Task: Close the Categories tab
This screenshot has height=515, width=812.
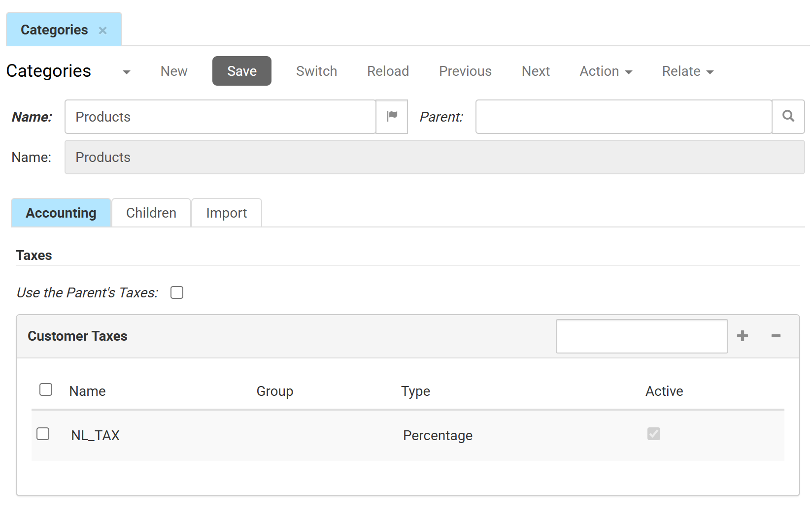Action: coord(102,31)
